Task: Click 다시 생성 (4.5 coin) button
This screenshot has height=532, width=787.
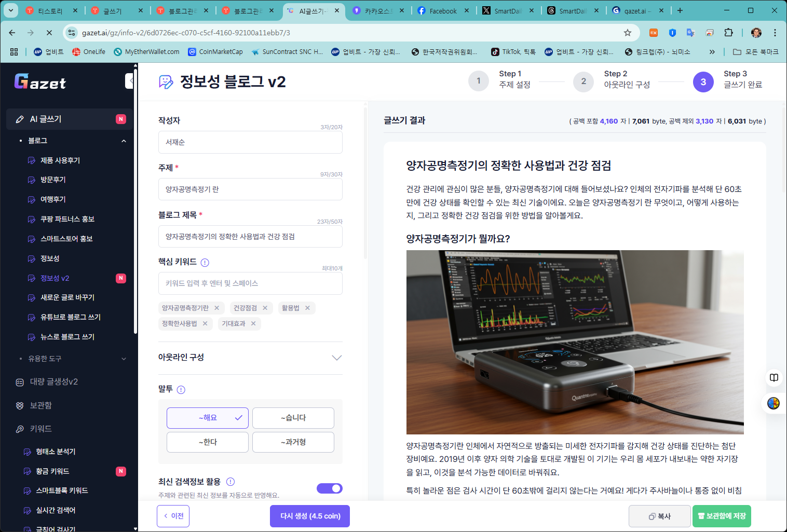Action: 310,516
